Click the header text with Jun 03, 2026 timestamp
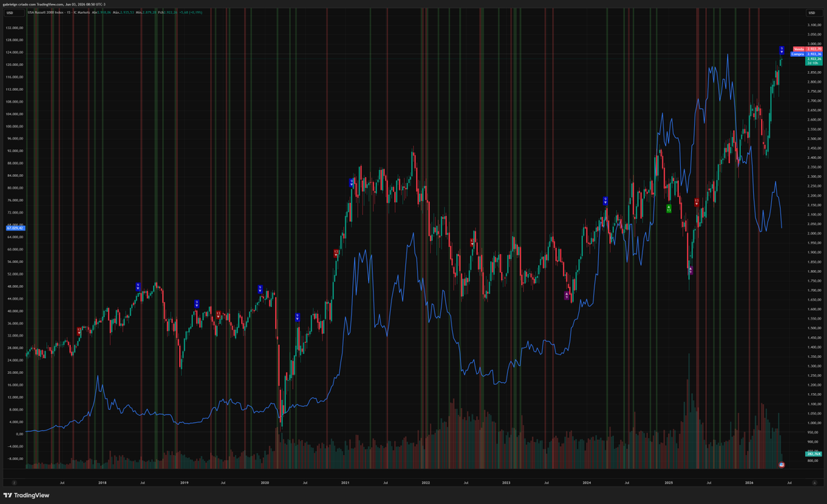The width and height of the screenshot is (827, 504). click(54, 4)
